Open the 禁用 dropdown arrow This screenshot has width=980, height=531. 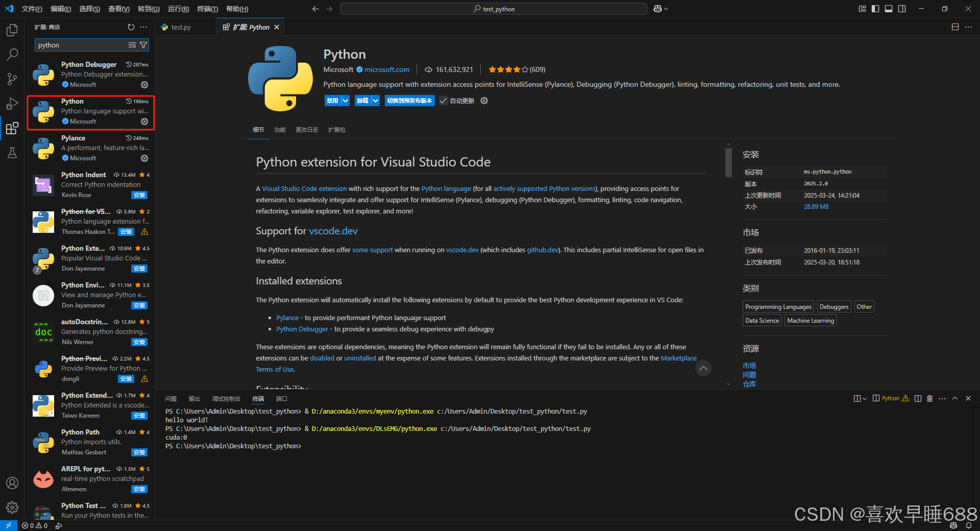(345, 101)
